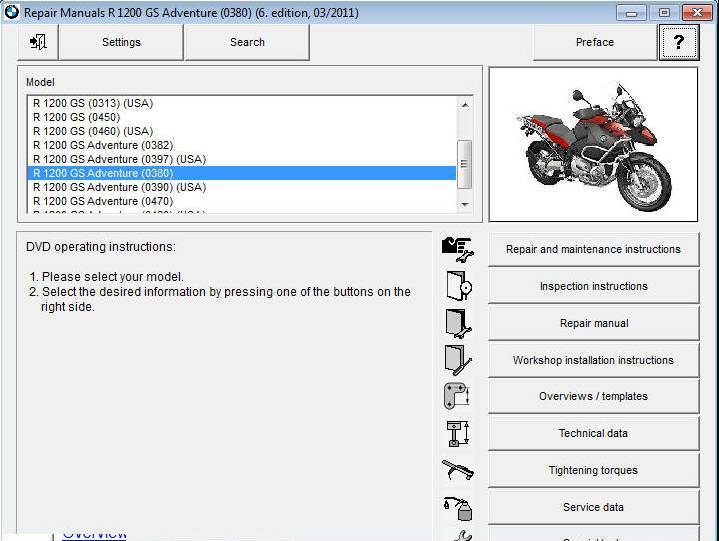Screen dimensions: 719x541
Task: Open Inspection instructions
Action: [593, 286]
